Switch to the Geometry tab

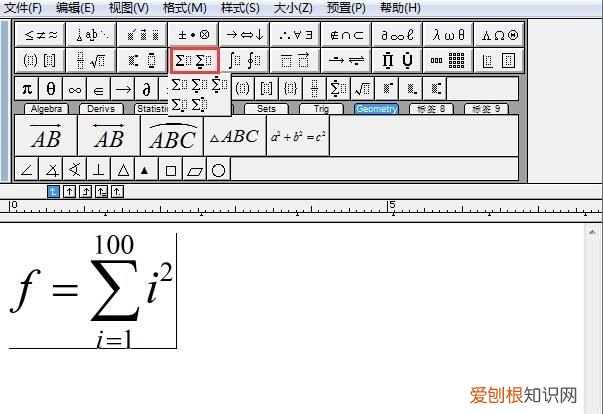coord(376,109)
